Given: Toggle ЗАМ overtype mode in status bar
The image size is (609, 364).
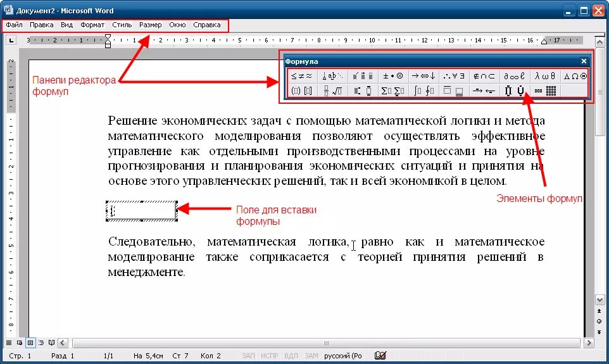Looking at the screenshot, I should click(311, 356).
